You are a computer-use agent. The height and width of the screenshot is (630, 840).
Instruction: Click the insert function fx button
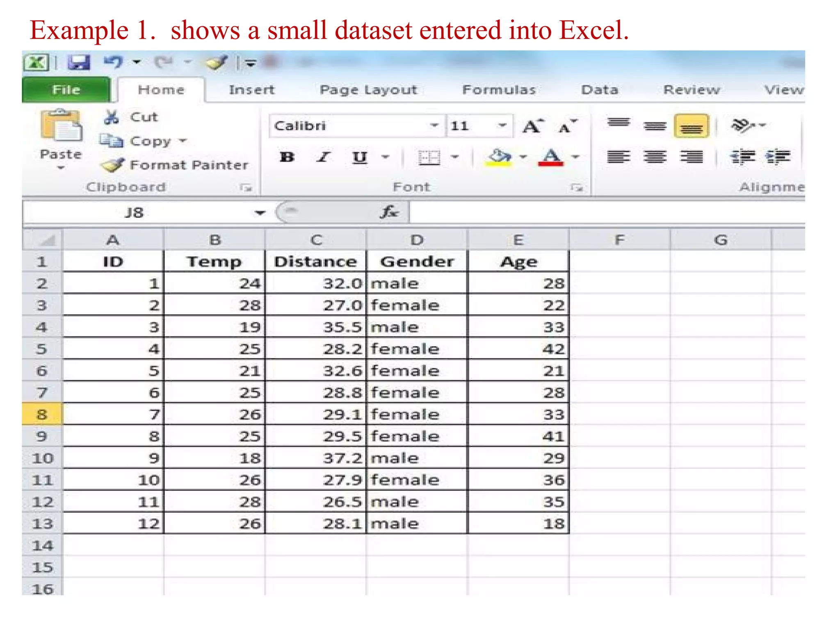[389, 212]
